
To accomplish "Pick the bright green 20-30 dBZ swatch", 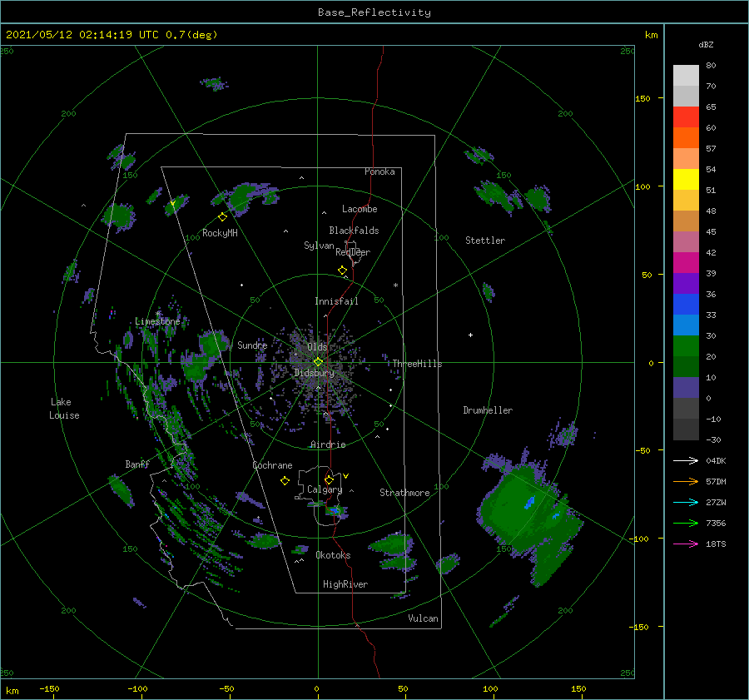I will [x=686, y=346].
